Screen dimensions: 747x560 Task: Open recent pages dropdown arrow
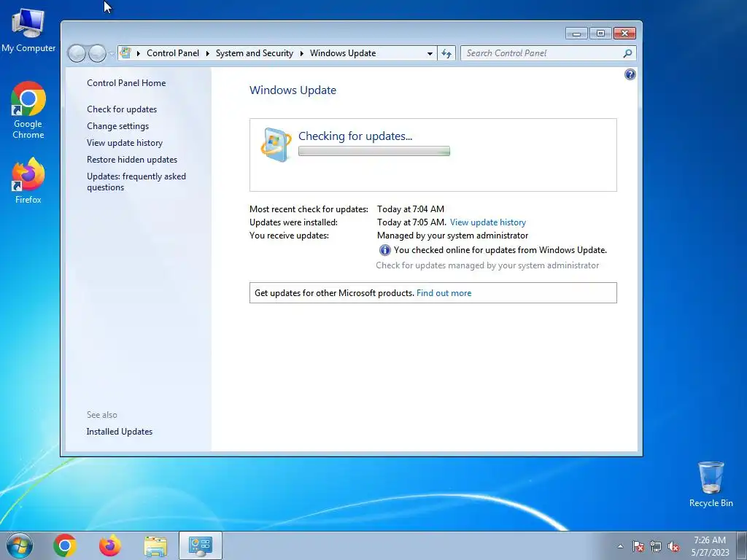(112, 54)
